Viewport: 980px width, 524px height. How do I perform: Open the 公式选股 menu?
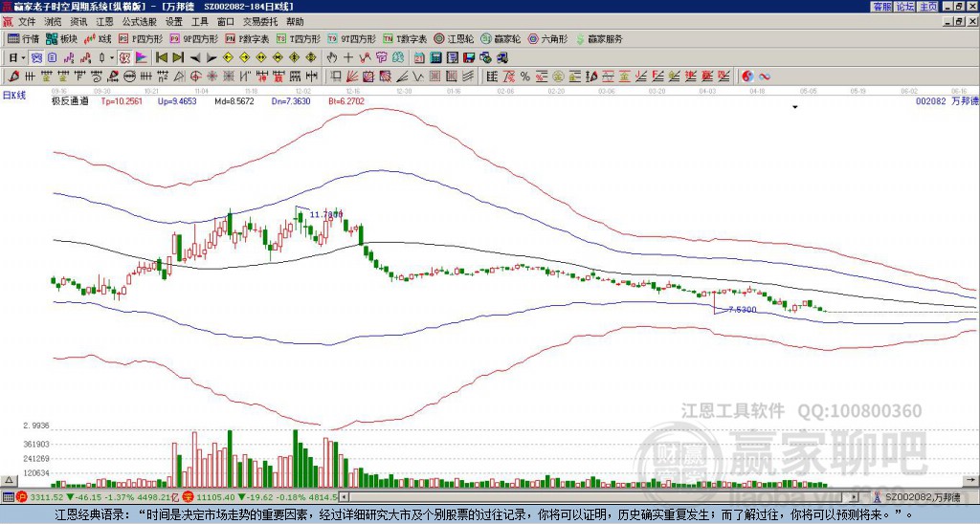pyautogui.click(x=140, y=22)
